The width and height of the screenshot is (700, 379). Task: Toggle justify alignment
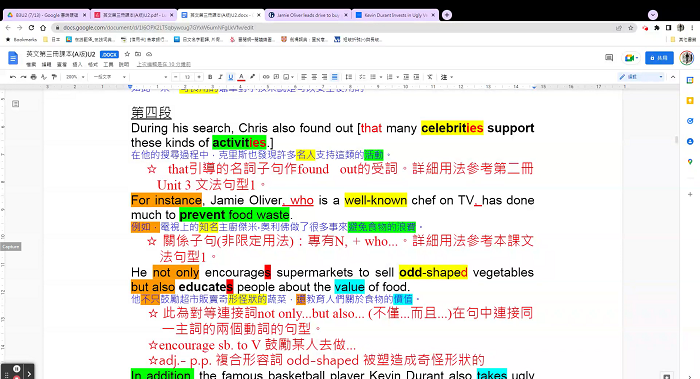[x=335, y=77]
